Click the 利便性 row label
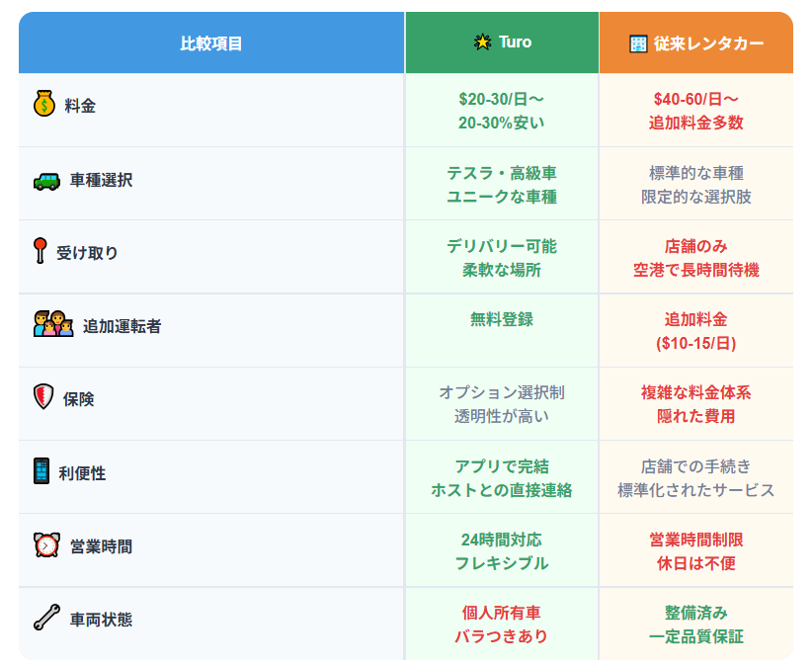 82,473
